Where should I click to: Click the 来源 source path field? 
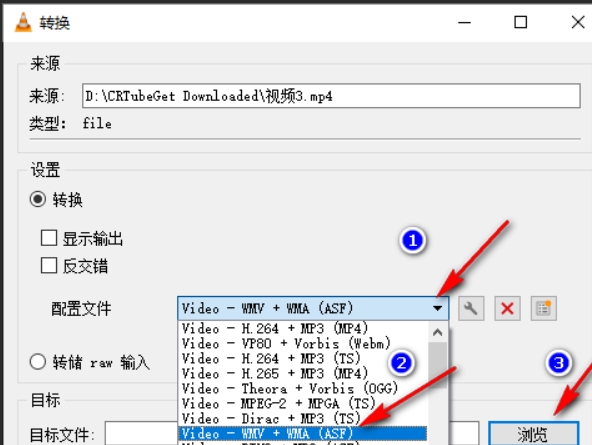click(331, 96)
